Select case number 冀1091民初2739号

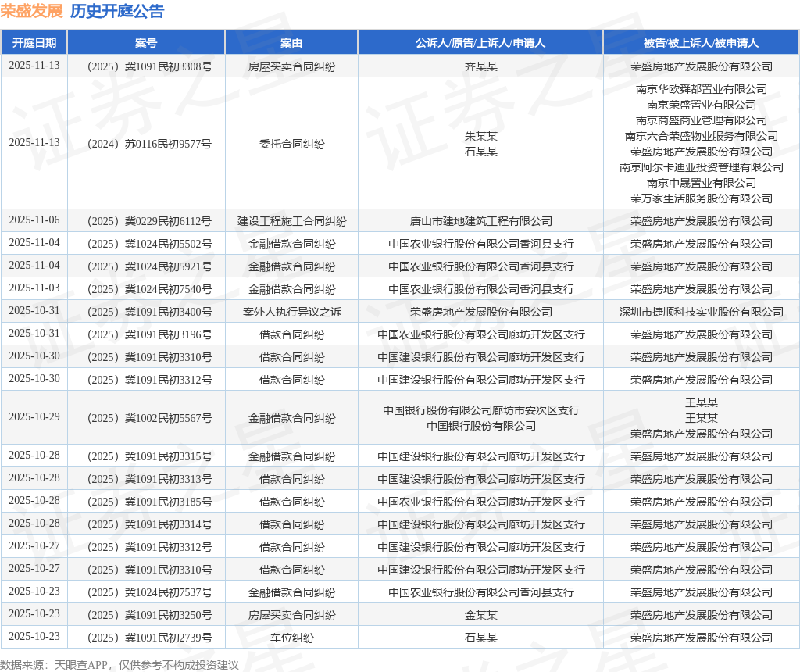149,638
